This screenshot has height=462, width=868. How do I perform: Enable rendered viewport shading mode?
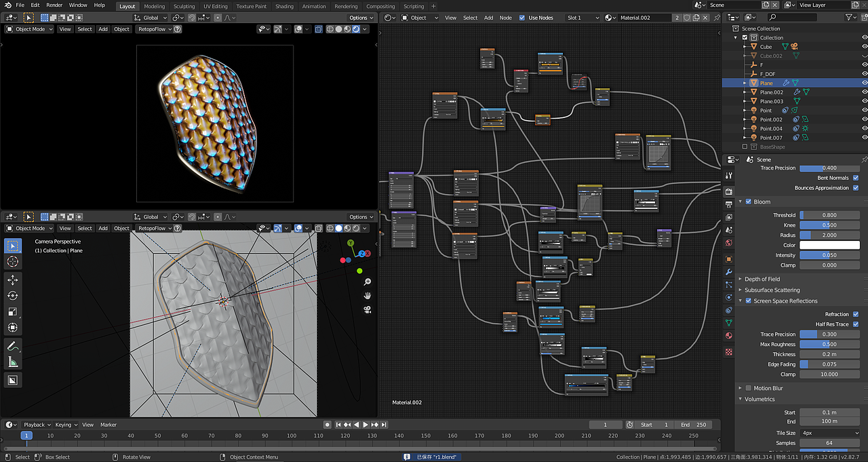356,229
